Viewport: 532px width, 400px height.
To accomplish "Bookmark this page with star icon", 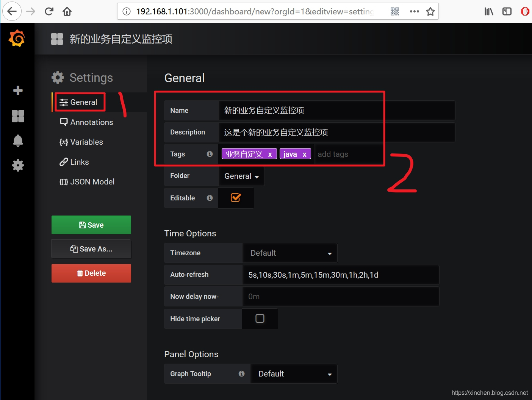I will click(430, 11).
